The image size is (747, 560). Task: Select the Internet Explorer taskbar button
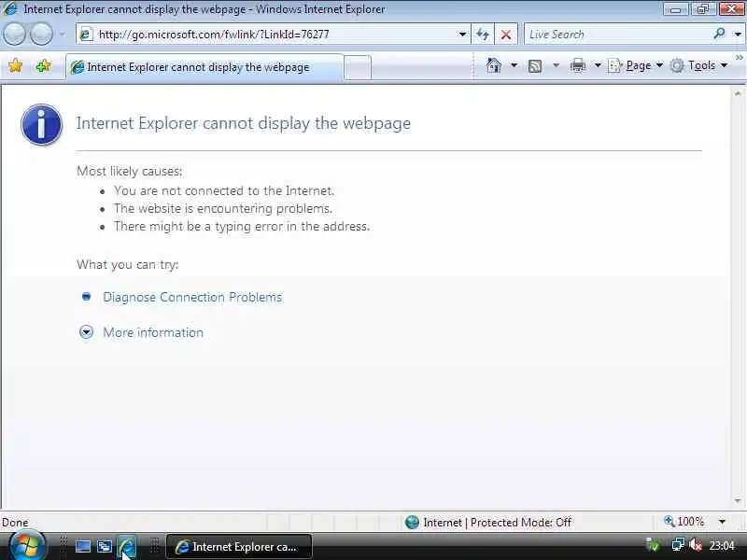tap(239, 547)
